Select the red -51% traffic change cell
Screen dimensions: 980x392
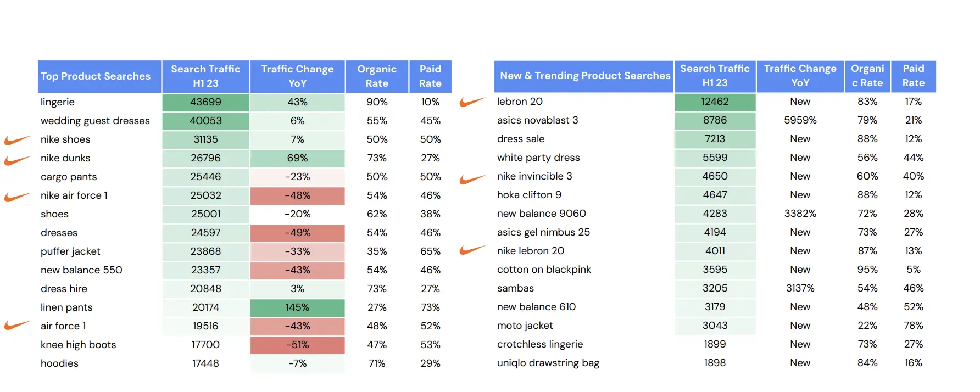pyautogui.click(x=297, y=345)
